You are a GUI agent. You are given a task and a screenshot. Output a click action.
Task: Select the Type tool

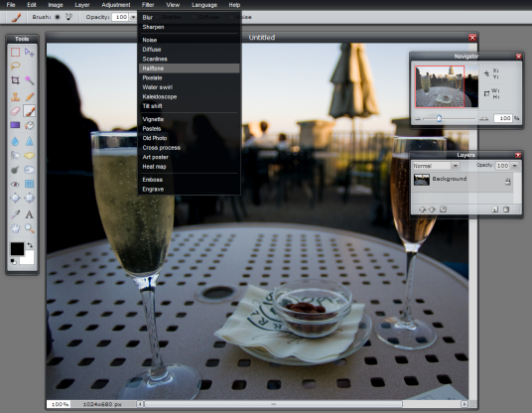30,214
